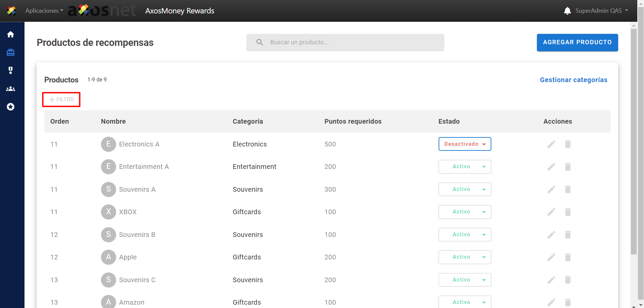Click pencil icon for XBOX row

(x=551, y=212)
